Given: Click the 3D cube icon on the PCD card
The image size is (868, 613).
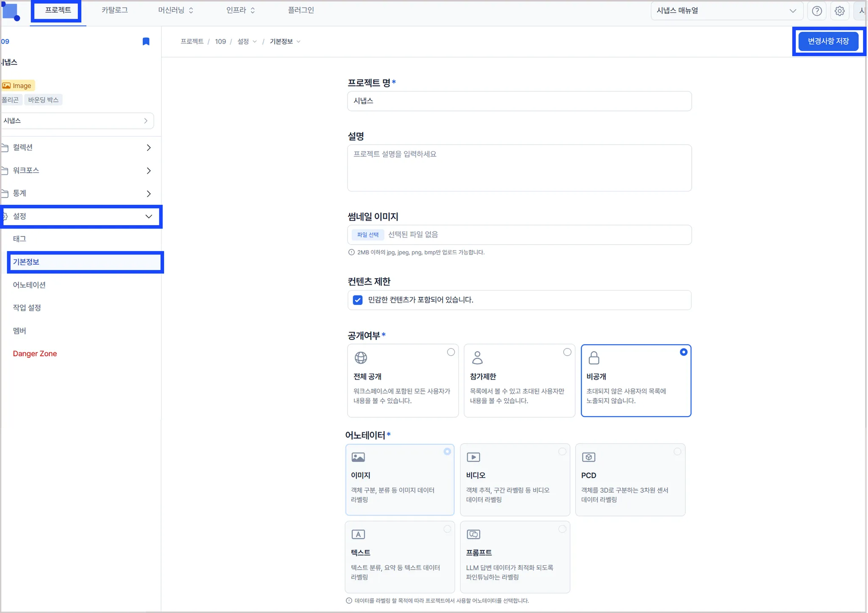Looking at the screenshot, I should (588, 457).
